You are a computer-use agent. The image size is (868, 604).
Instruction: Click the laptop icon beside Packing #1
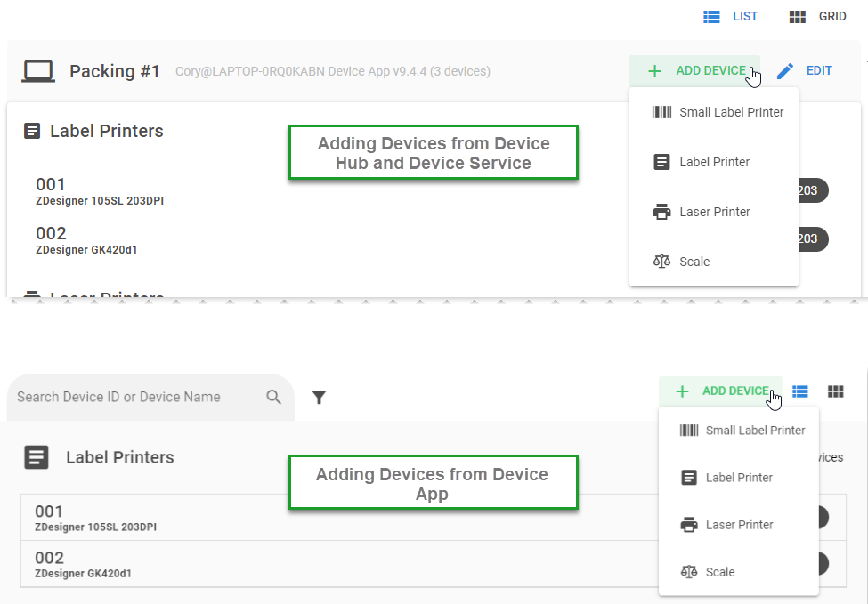[38, 71]
